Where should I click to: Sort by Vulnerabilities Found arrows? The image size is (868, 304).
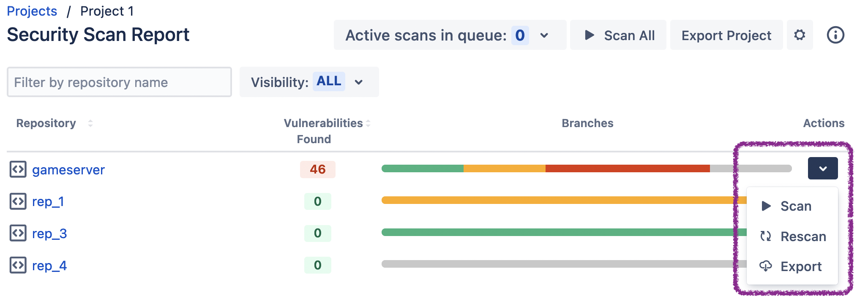(368, 123)
